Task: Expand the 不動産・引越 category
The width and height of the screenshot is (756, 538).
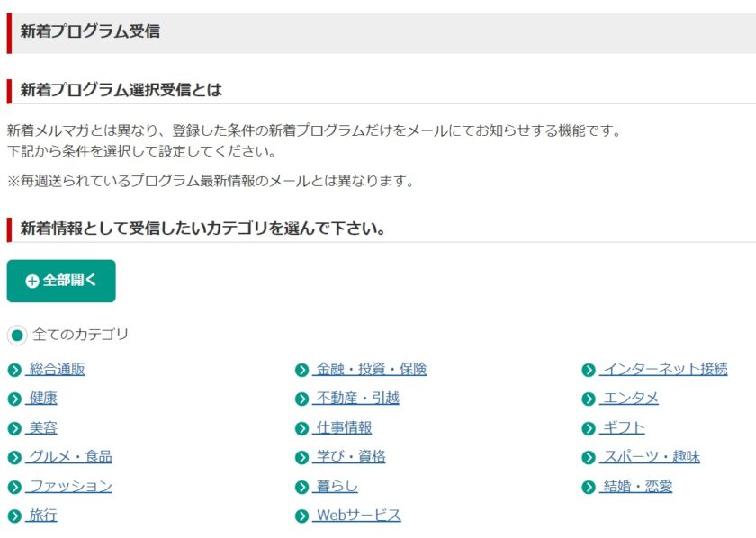Action: (x=356, y=399)
